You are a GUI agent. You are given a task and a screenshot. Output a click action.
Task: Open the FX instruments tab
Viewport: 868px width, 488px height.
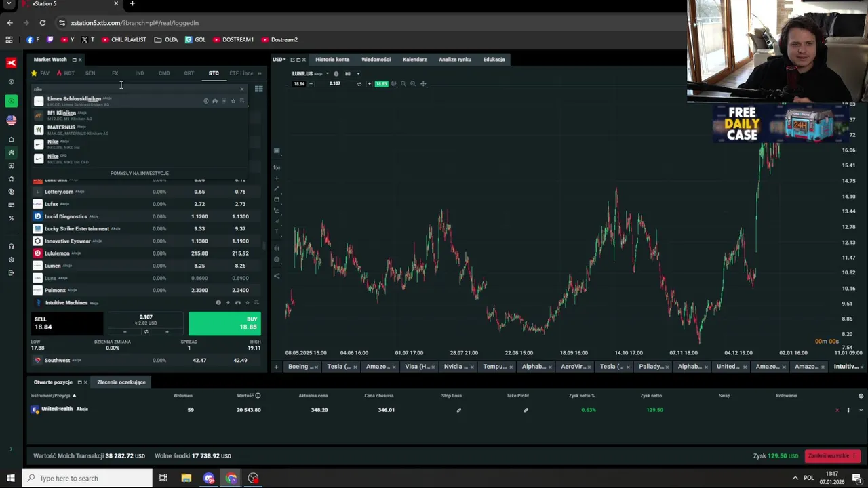[115, 73]
